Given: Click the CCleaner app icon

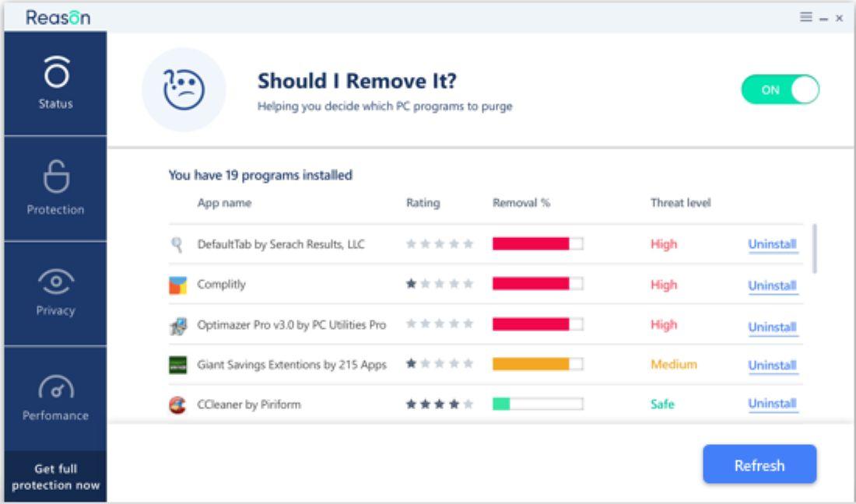Looking at the screenshot, I should [177, 404].
